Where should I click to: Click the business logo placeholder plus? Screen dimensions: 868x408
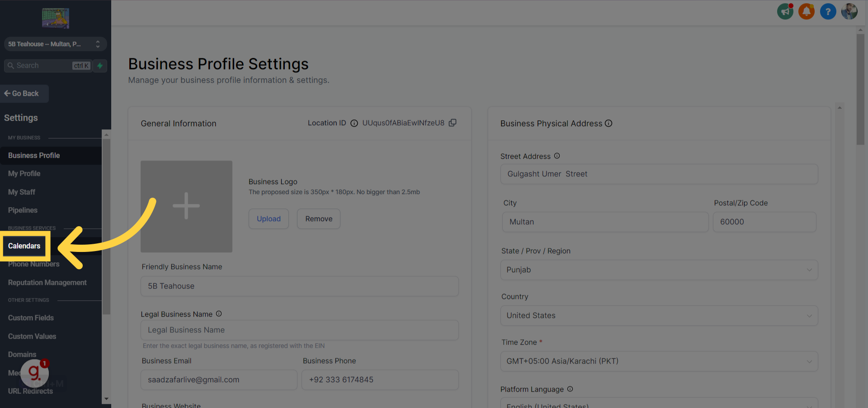(x=186, y=206)
